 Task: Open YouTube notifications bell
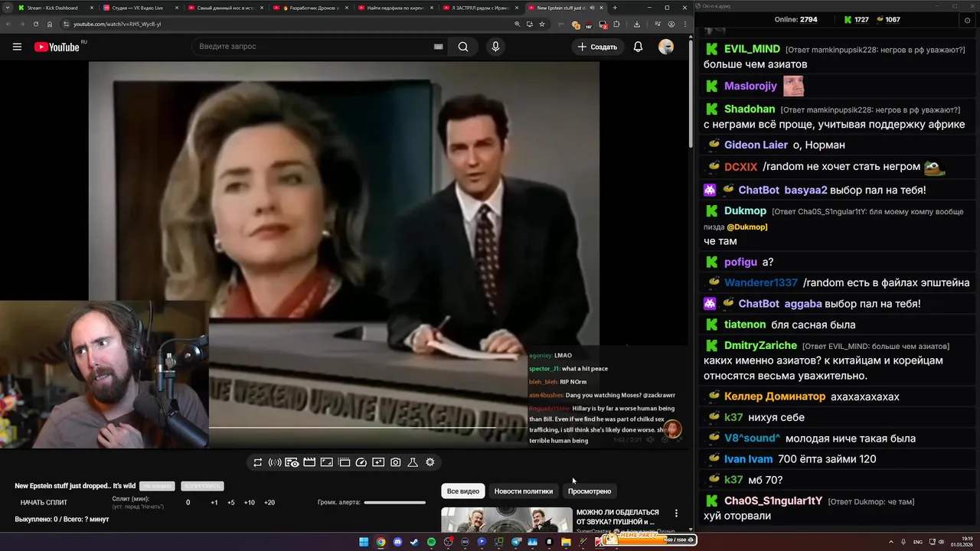638,47
